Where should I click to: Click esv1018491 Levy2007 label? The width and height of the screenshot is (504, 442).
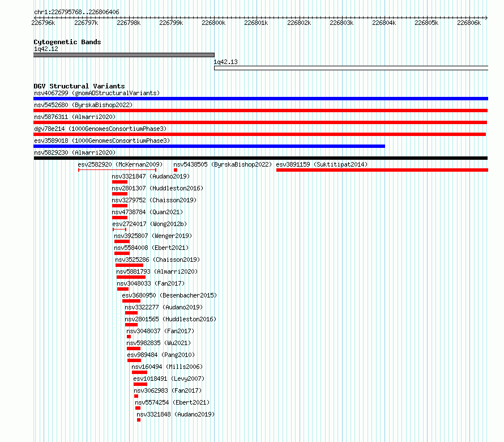pos(169,379)
